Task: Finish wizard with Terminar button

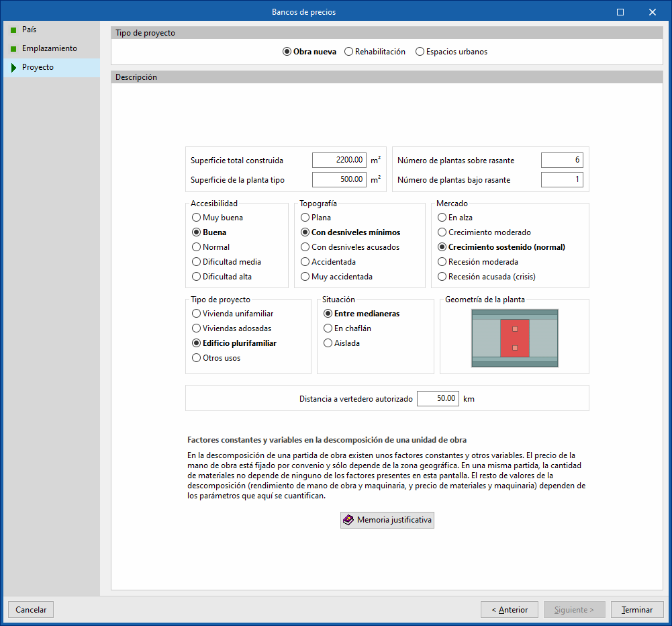Action: click(x=637, y=610)
